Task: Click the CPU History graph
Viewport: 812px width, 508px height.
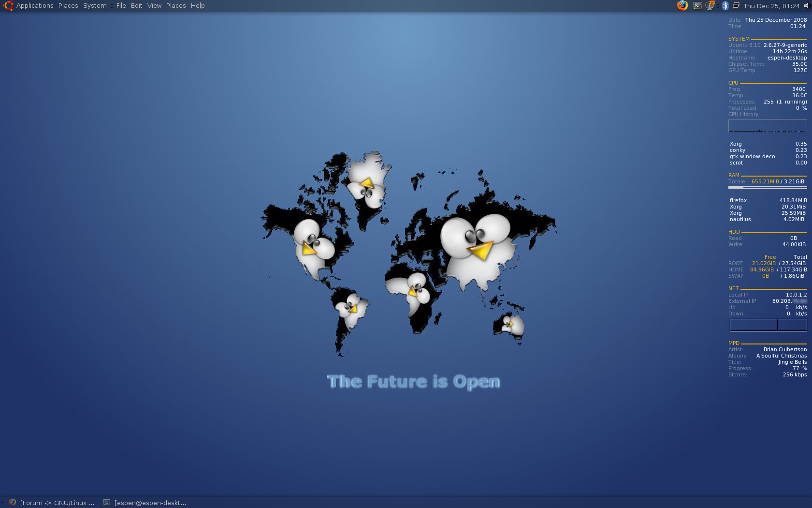Action: pos(768,126)
